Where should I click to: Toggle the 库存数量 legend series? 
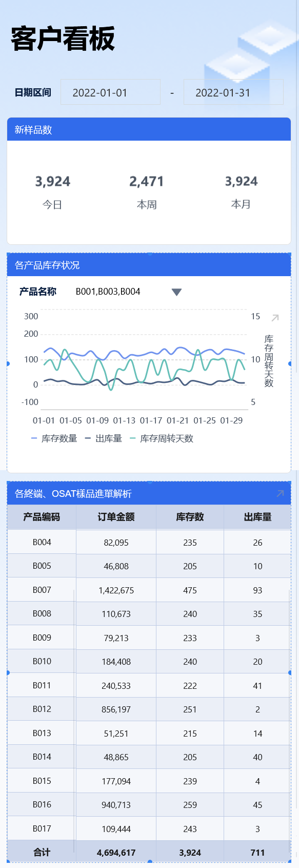click(54, 438)
